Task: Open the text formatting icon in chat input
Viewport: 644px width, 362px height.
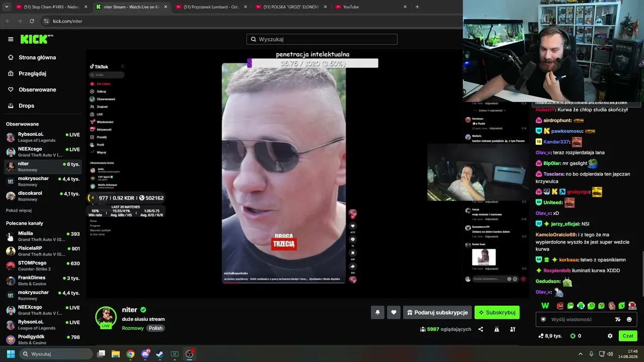Action: (618, 319)
